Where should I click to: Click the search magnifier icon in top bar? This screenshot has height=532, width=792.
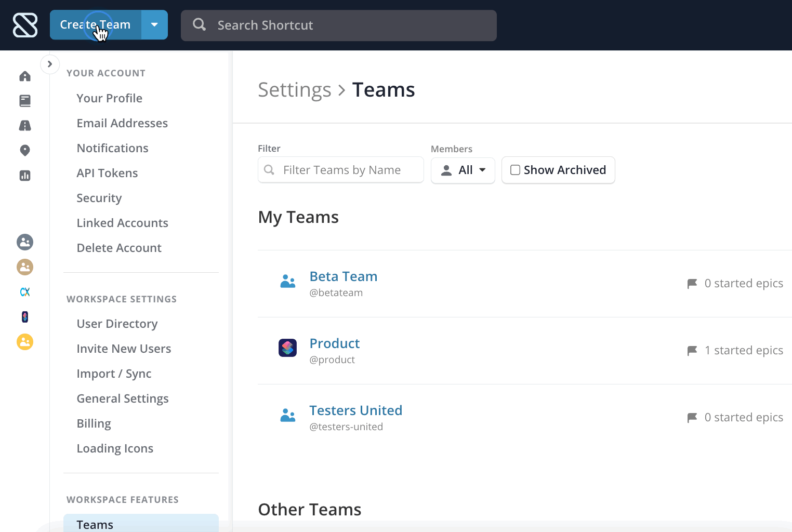[199, 24]
